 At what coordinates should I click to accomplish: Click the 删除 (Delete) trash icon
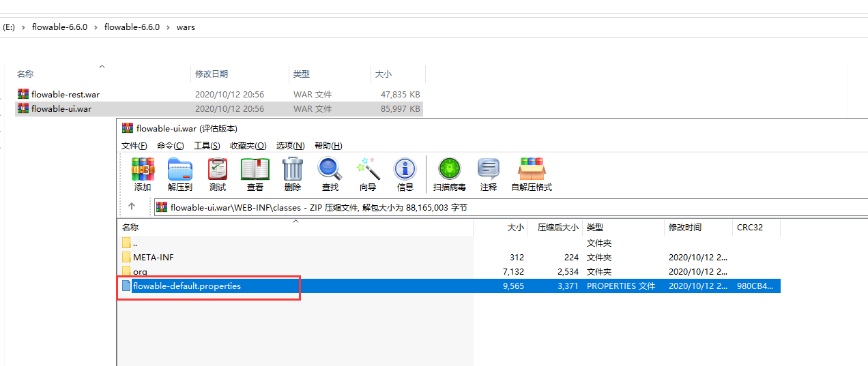click(293, 169)
